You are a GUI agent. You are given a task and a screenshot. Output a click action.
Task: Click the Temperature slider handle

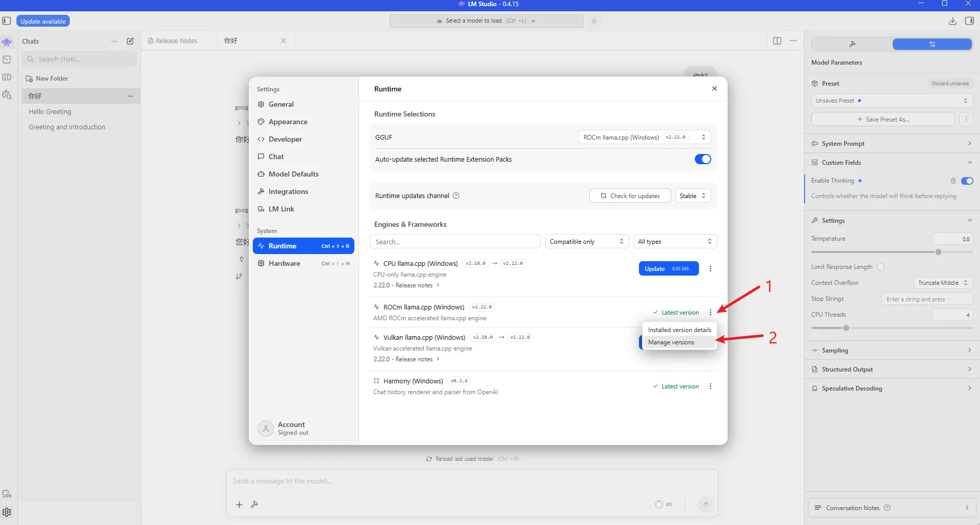click(x=938, y=252)
